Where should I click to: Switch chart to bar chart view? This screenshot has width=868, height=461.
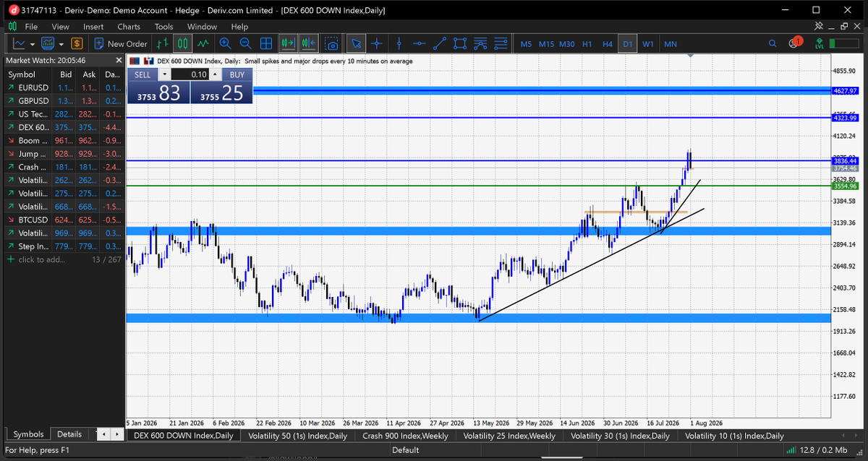(x=163, y=43)
